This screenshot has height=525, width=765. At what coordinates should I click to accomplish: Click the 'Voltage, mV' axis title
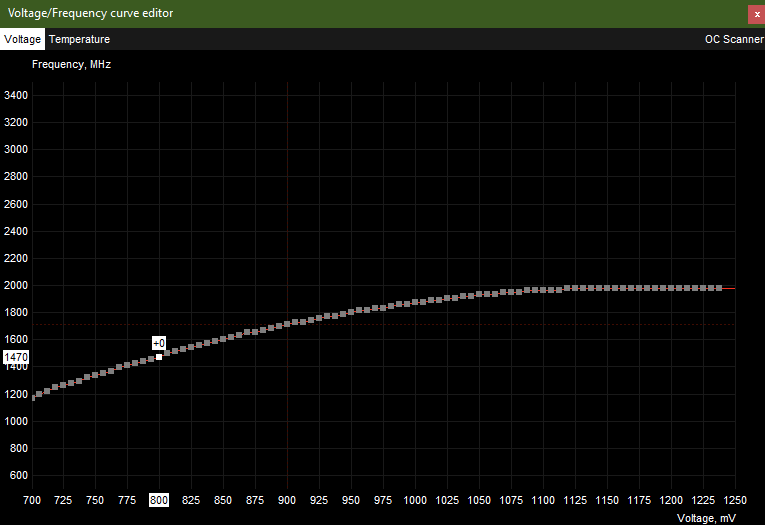(x=706, y=518)
